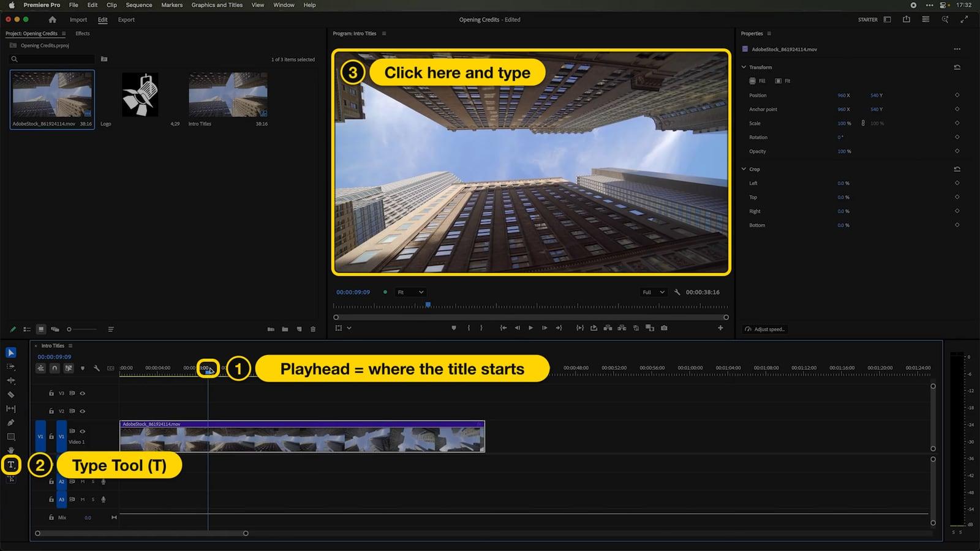The image size is (980, 551).
Task: Click the new bin folder icon
Action: 285,329
